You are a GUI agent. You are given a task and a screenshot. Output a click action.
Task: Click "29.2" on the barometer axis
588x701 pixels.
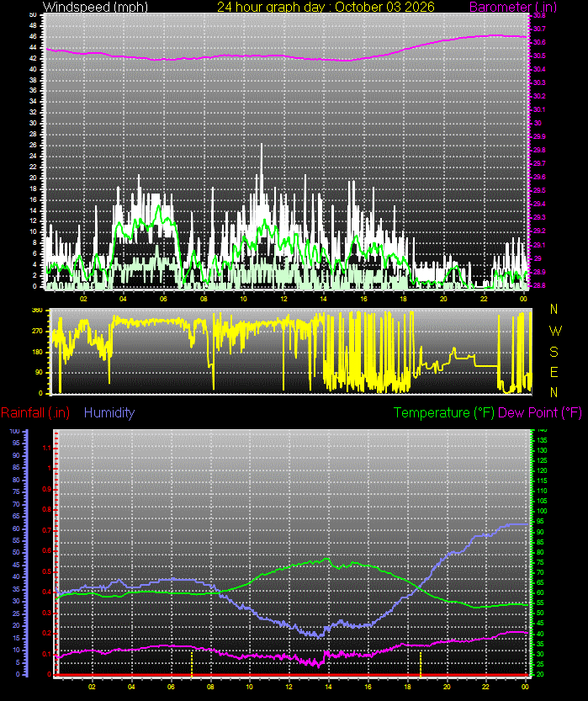(x=539, y=231)
